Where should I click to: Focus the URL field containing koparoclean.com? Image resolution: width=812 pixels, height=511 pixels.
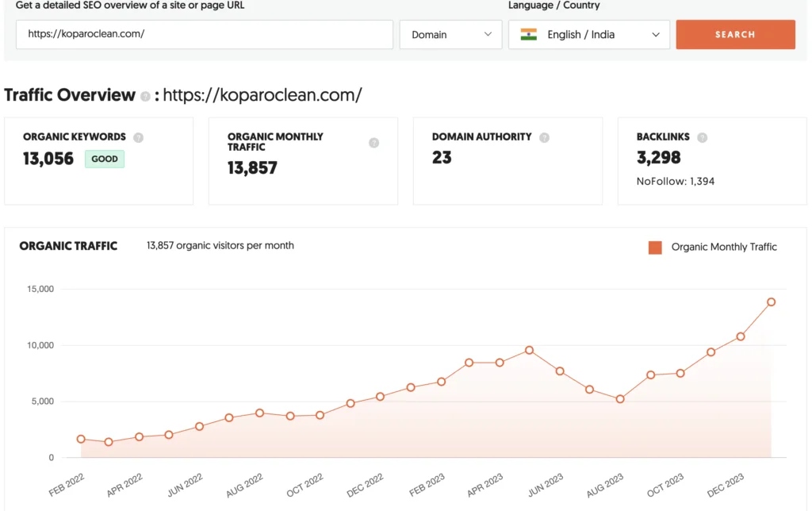(x=204, y=34)
